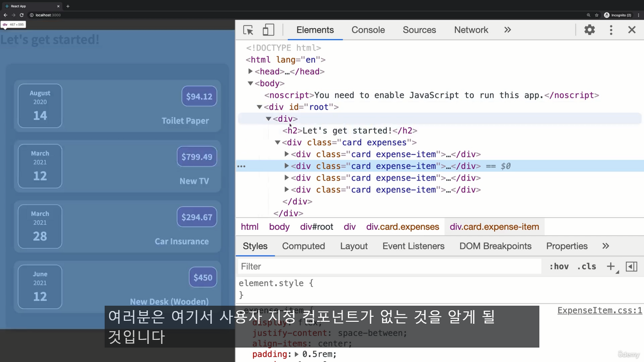Open the Incognito profile button
The height and width of the screenshot is (362, 644).
(x=618, y=15)
